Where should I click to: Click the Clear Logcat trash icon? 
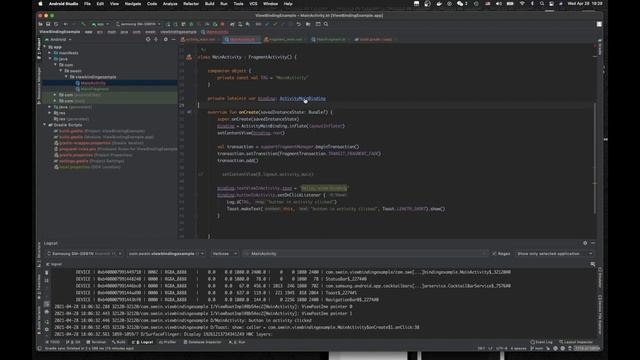[x=47, y=273]
